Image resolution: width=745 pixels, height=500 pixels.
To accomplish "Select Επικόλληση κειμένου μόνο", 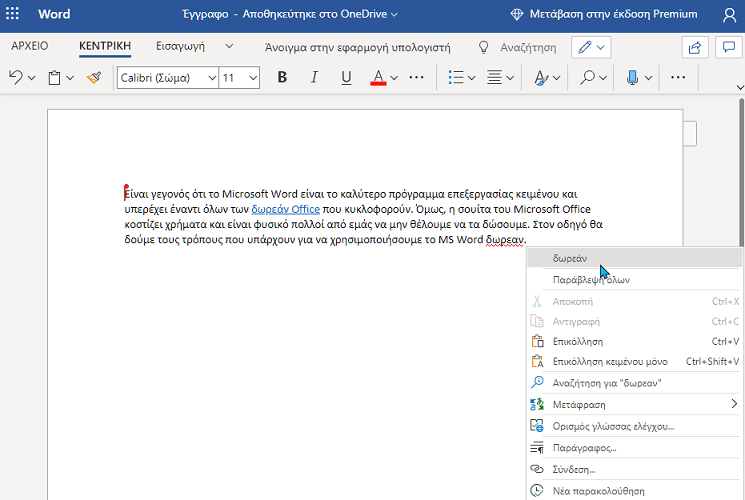I will pyautogui.click(x=635, y=362).
